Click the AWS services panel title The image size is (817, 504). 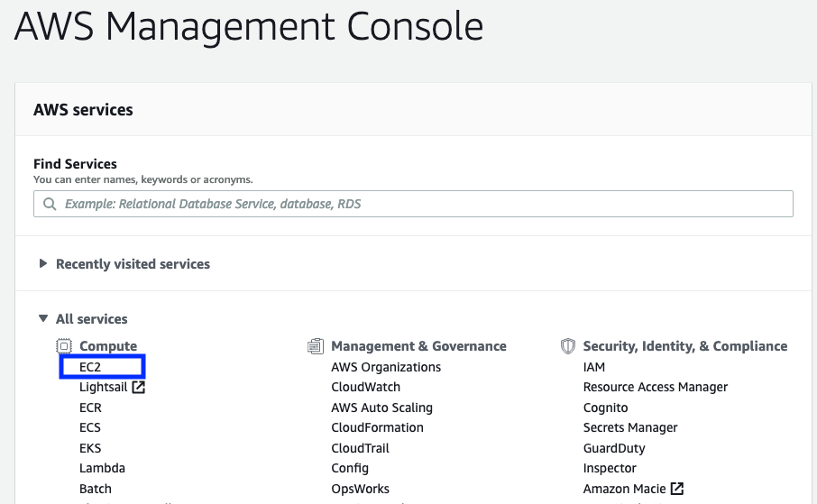click(x=83, y=110)
